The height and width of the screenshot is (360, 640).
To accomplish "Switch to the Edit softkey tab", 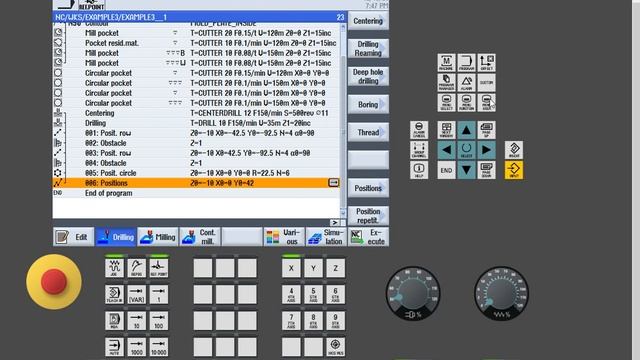I will coord(73,237).
